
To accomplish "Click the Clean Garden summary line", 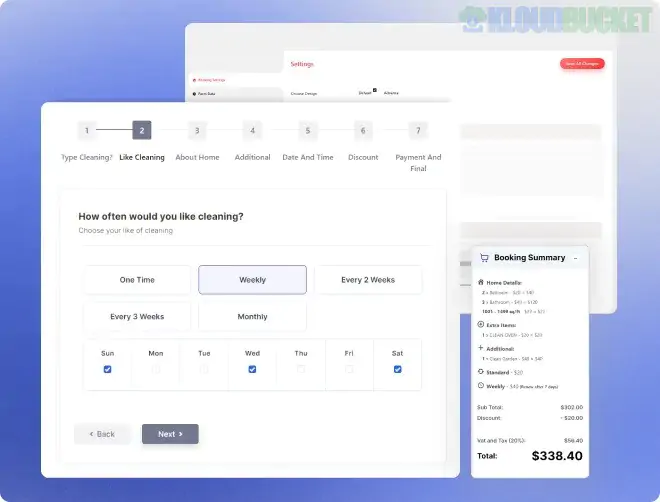I will click(x=512, y=359).
